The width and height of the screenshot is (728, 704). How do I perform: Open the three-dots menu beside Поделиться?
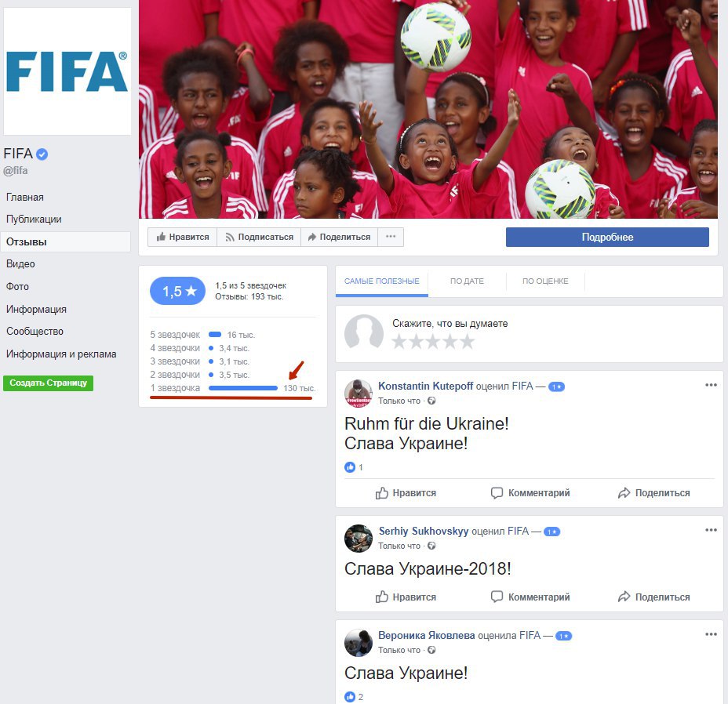pyautogui.click(x=391, y=237)
